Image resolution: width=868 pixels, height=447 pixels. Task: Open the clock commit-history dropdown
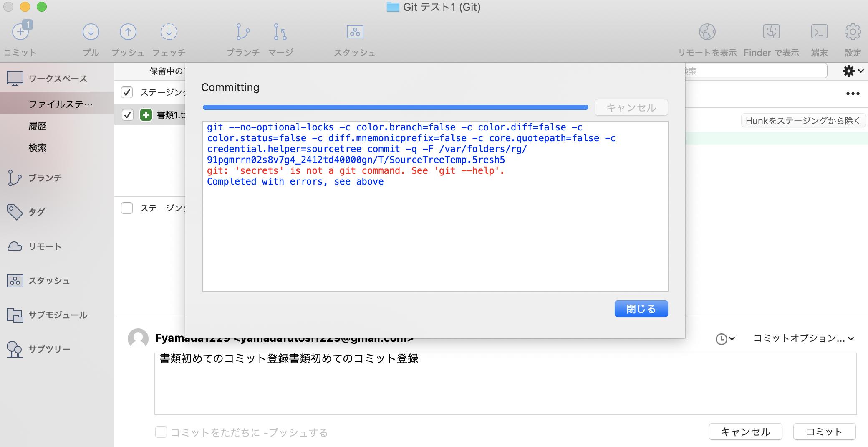tap(725, 339)
